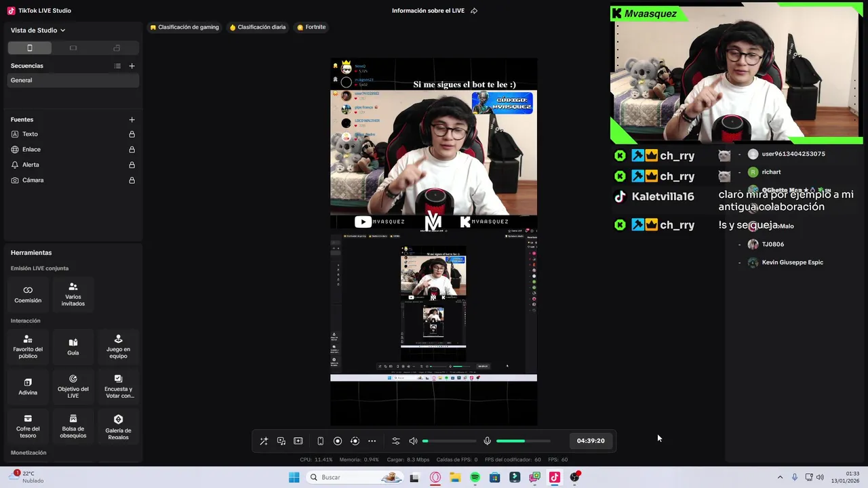This screenshot has height=488, width=868.
Task: Click the record button in toolbar
Action: [x=338, y=441]
